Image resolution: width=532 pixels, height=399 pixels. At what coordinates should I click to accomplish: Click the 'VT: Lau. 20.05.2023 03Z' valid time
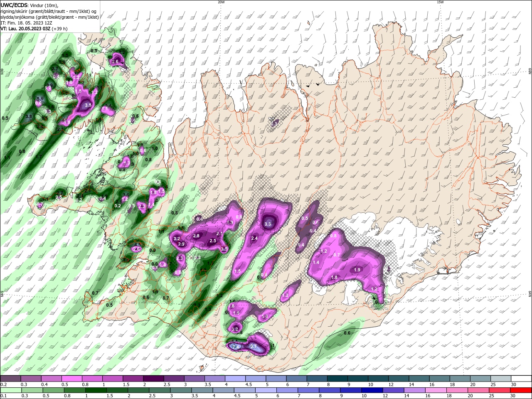(x=25, y=29)
